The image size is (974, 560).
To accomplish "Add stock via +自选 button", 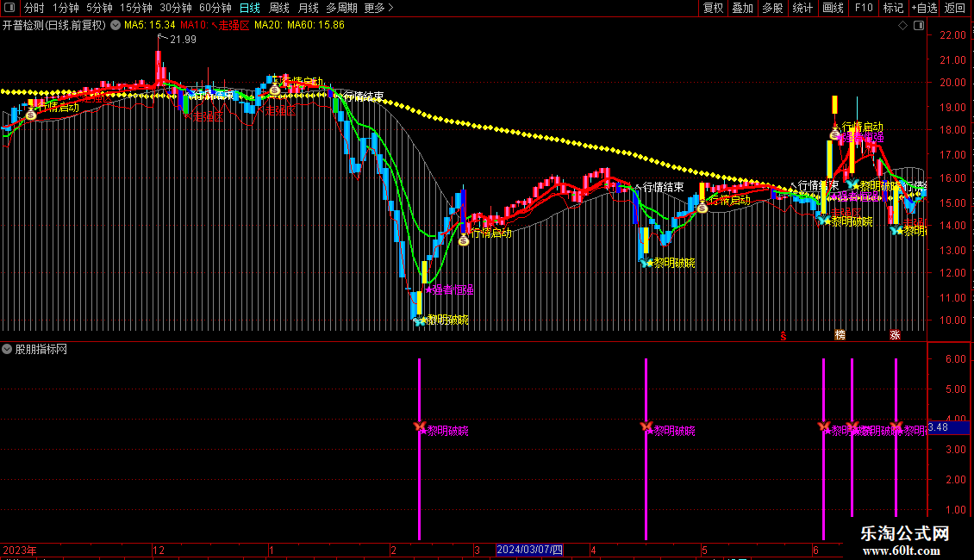I will click(x=924, y=8).
